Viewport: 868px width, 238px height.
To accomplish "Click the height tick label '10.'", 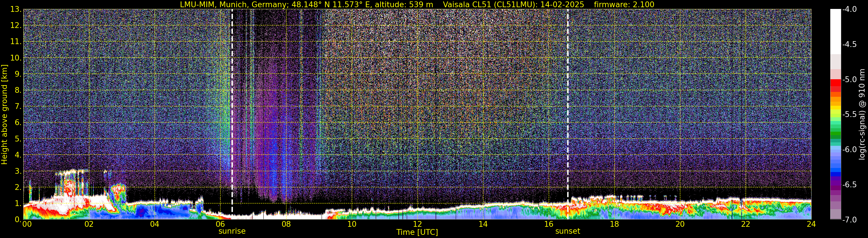I will coord(16,58).
